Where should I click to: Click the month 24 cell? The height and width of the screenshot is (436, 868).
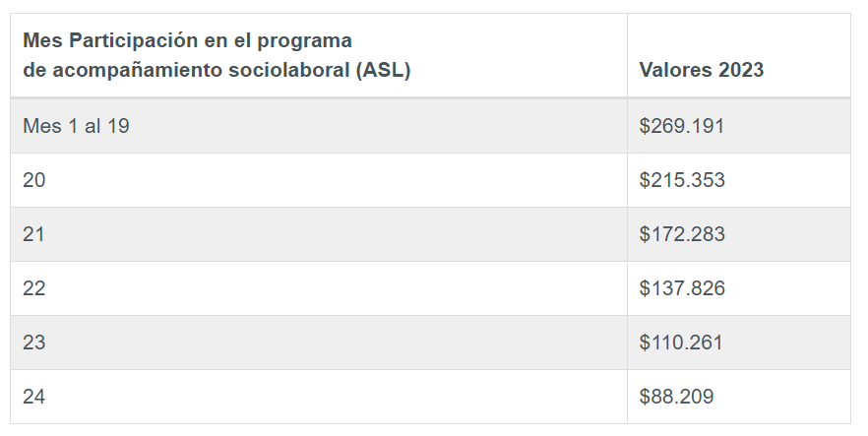pyautogui.click(x=34, y=397)
